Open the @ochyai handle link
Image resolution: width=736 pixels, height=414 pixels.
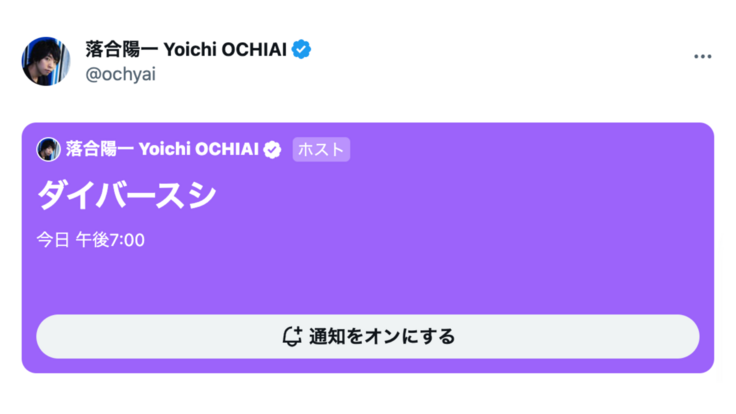pyautogui.click(x=122, y=74)
